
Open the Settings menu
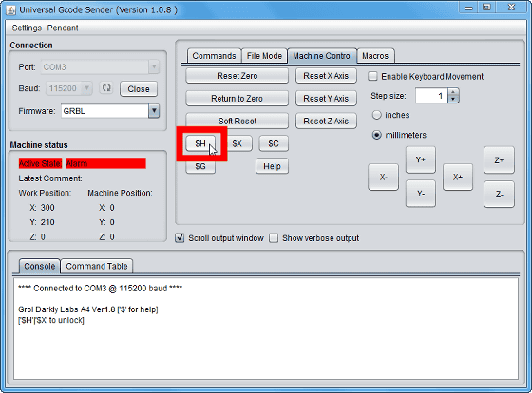tap(27, 28)
